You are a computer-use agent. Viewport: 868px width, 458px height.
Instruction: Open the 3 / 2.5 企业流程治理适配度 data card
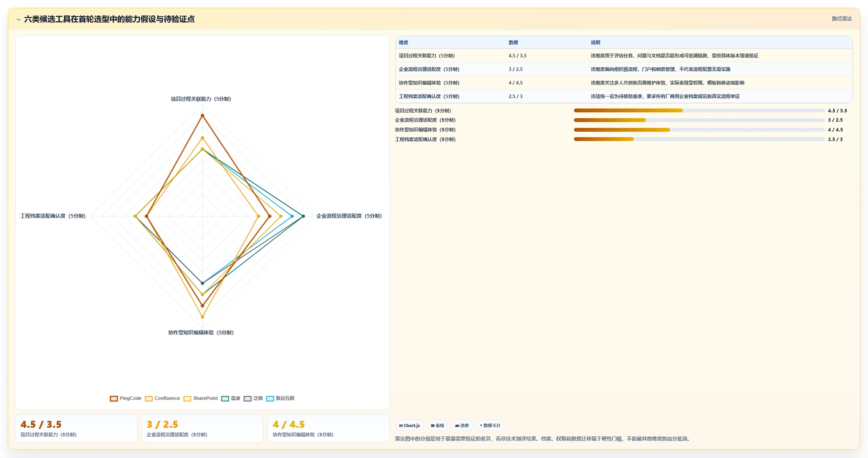202,428
